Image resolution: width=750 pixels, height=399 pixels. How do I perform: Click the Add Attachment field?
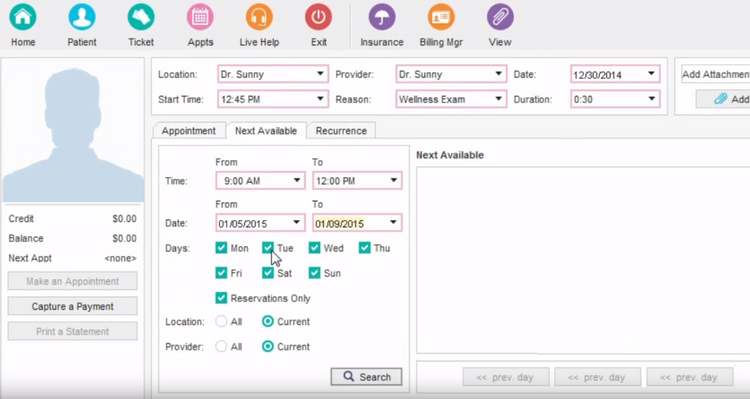(x=715, y=74)
